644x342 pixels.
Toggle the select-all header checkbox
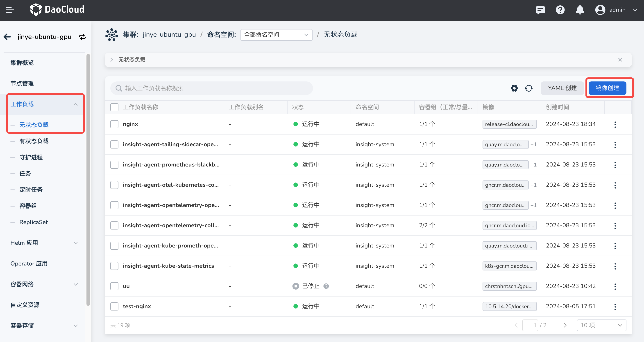[114, 107]
